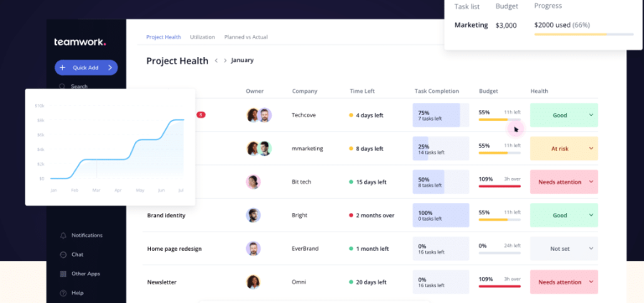644x303 pixels.
Task: Switch to the Planned vs Actual tab
Action: coord(246,37)
